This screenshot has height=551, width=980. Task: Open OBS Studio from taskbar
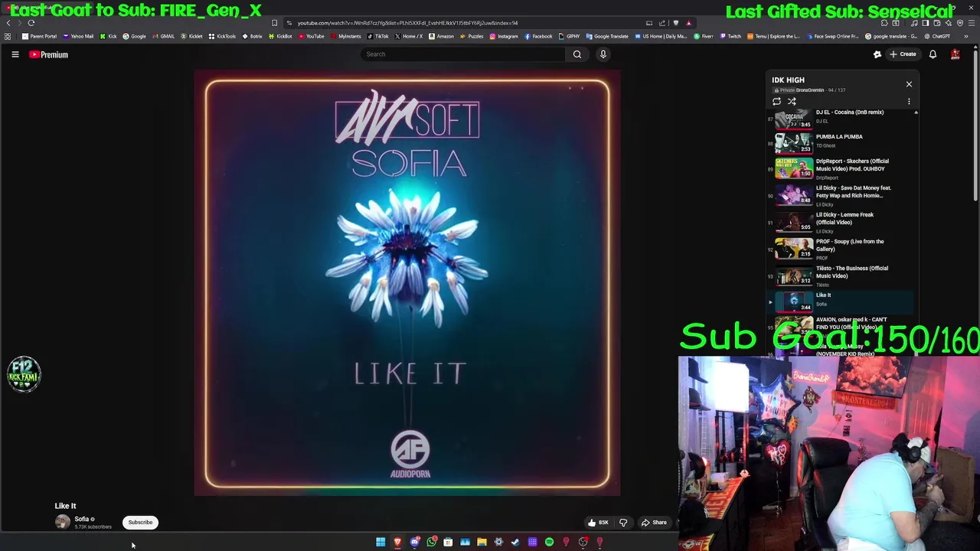[583, 543]
